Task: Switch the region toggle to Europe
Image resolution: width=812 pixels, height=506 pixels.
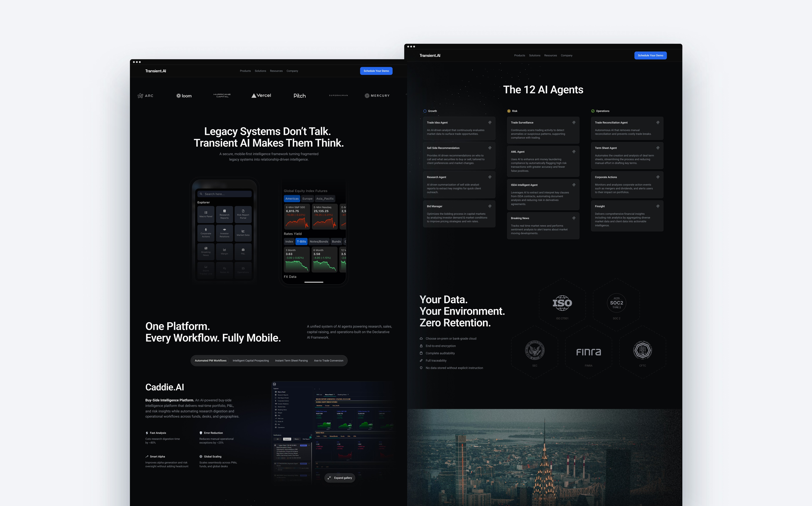Action: pyautogui.click(x=307, y=199)
